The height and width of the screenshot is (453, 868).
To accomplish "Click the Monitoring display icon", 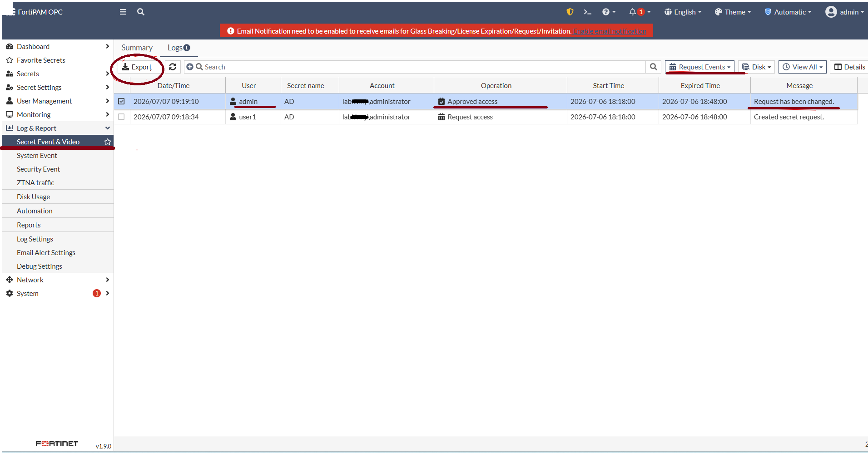I will [x=10, y=114].
